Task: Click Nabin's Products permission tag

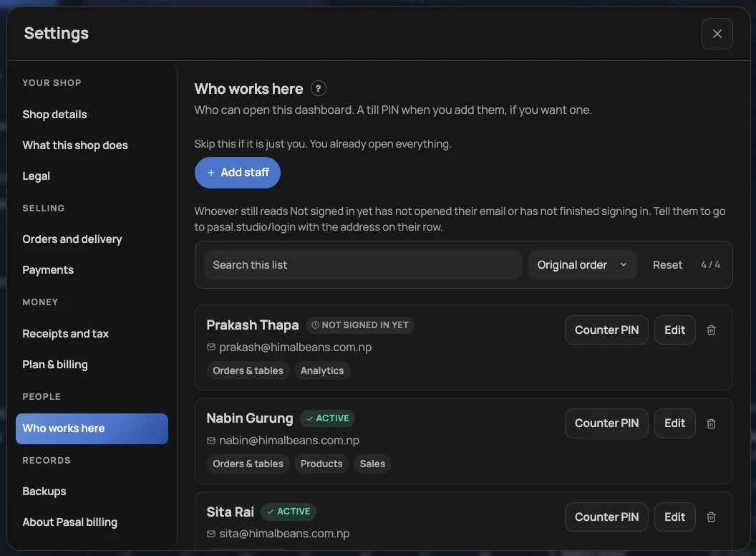Action: click(321, 464)
